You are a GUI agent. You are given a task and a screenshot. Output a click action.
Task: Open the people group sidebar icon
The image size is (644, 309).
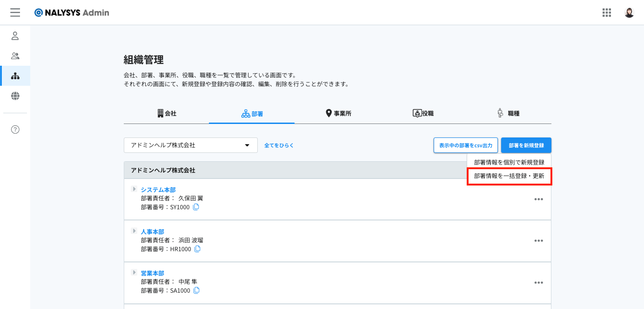click(x=15, y=56)
